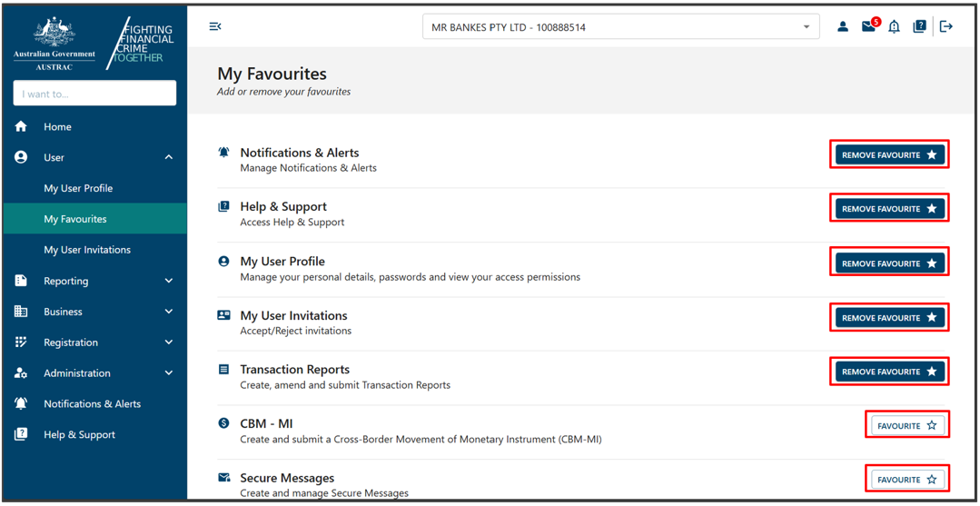Click the User person icon in sidebar
This screenshot has width=980, height=506.
pyautogui.click(x=21, y=158)
